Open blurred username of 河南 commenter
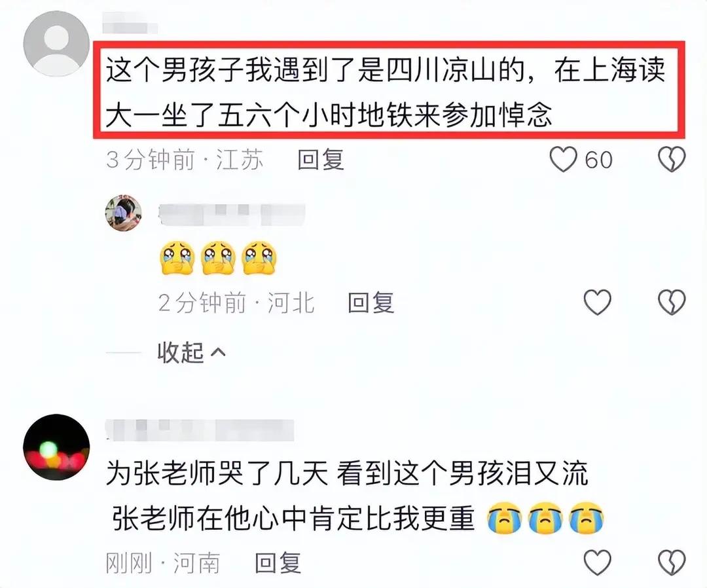707x588 pixels. (x=200, y=430)
